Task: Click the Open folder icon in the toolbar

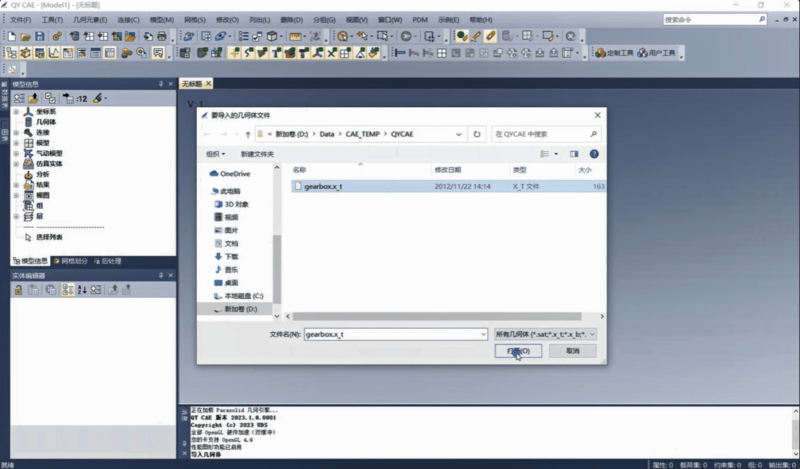Action: 26,36
